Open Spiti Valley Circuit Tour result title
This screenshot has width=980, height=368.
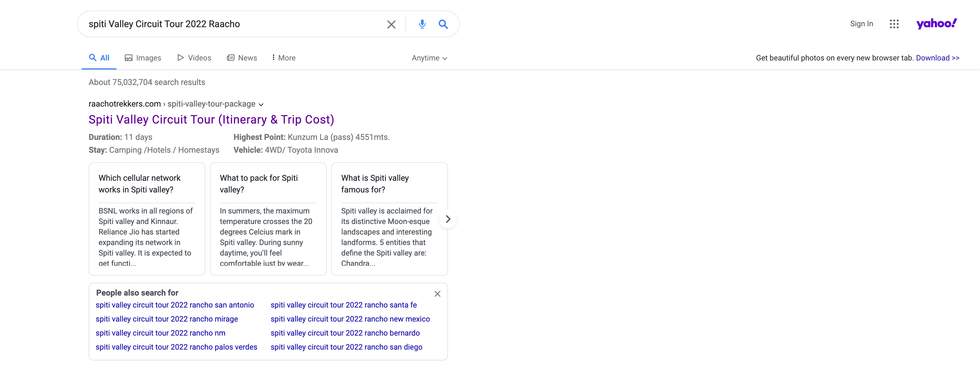[x=211, y=120]
